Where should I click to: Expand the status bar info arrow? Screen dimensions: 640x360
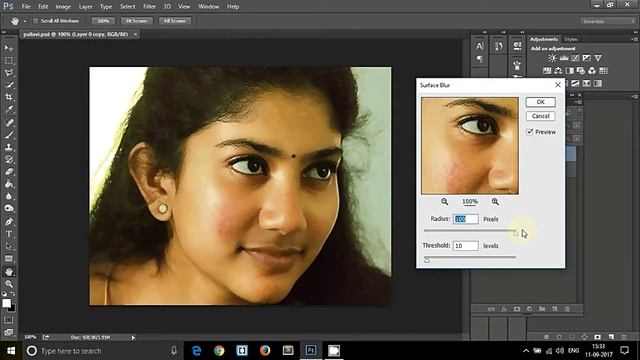(133, 338)
